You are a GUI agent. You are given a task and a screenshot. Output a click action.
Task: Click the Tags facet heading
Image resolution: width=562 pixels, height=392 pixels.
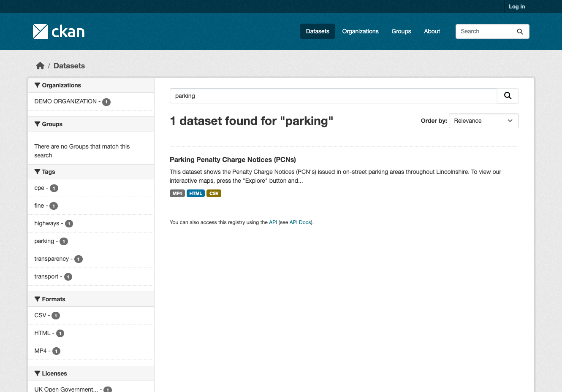91,172
